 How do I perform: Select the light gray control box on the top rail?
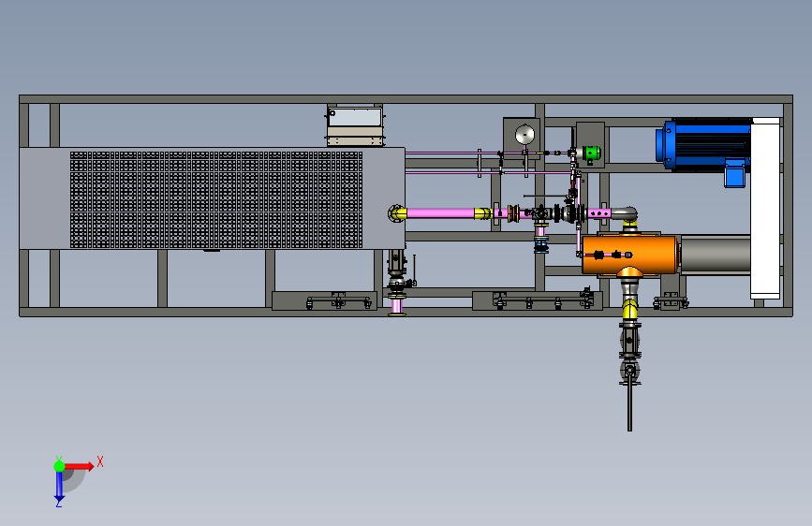coord(355,126)
